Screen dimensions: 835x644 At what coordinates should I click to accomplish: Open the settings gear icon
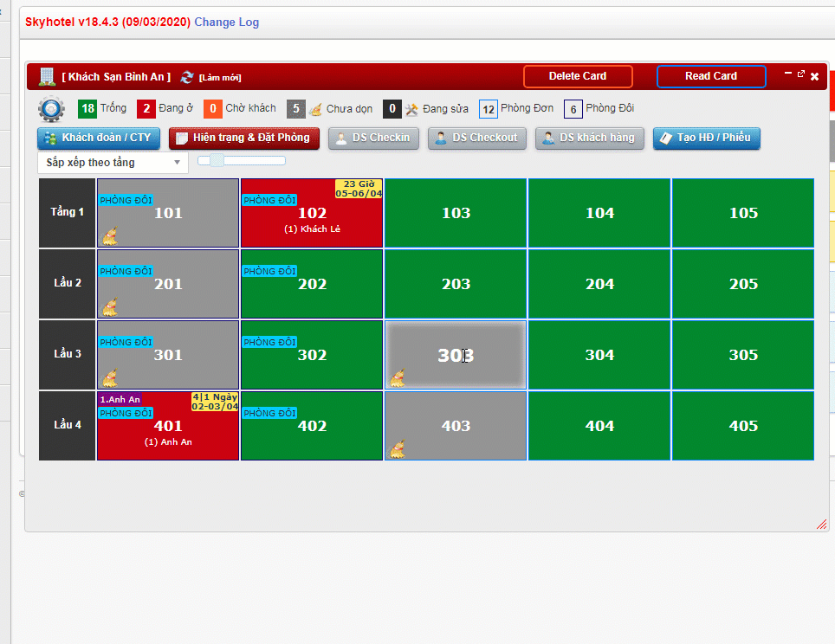tap(51, 110)
